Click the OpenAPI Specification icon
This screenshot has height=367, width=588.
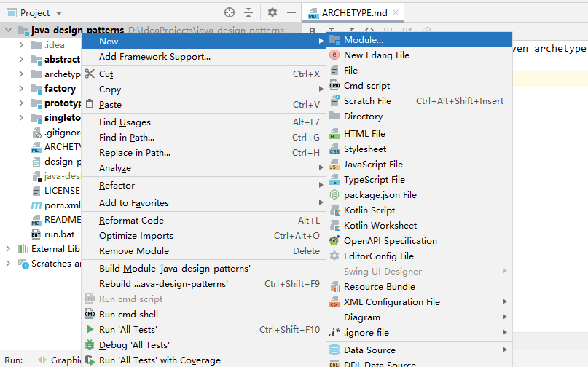pyautogui.click(x=334, y=241)
